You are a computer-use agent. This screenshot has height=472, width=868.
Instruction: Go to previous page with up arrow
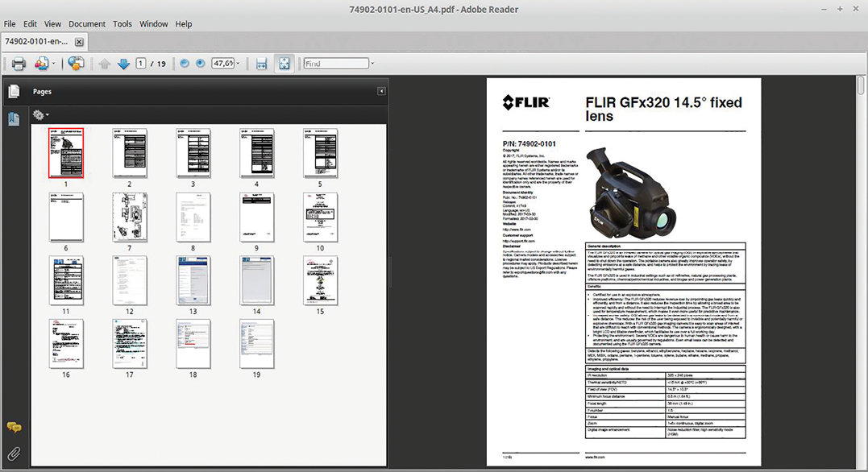click(105, 64)
